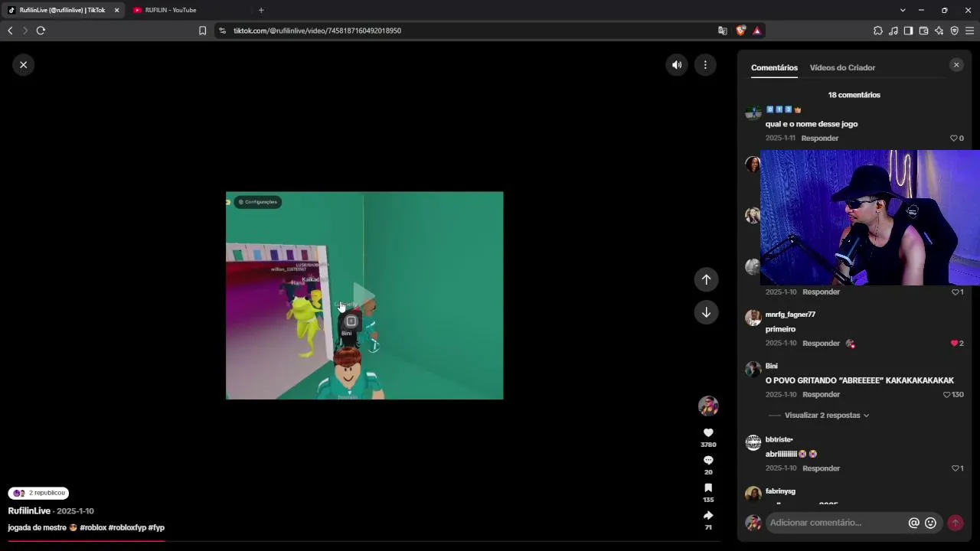Like the 'qual e o nome desse jogo' comment
Image resolution: width=980 pixels, height=551 pixels.
click(x=954, y=139)
